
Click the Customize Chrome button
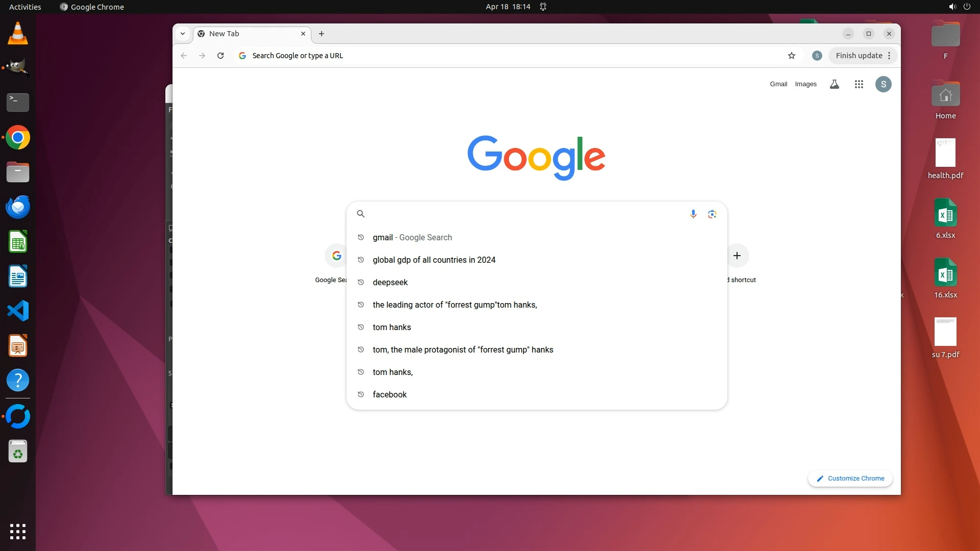(850, 478)
